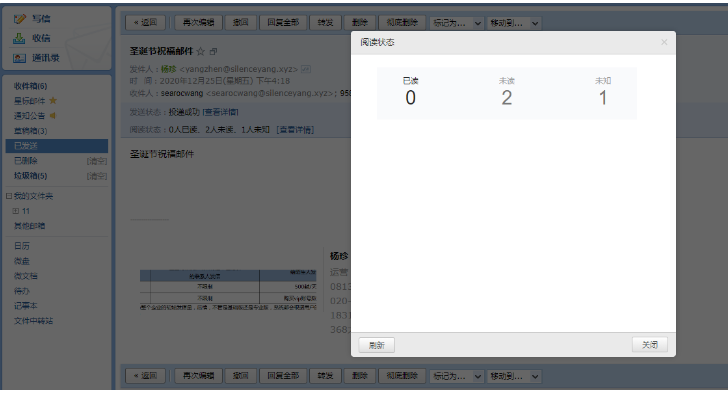The height and width of the screenshot is (395, 728).
Task: Click the 通讯录 contacts link
Action: [46, 58]
